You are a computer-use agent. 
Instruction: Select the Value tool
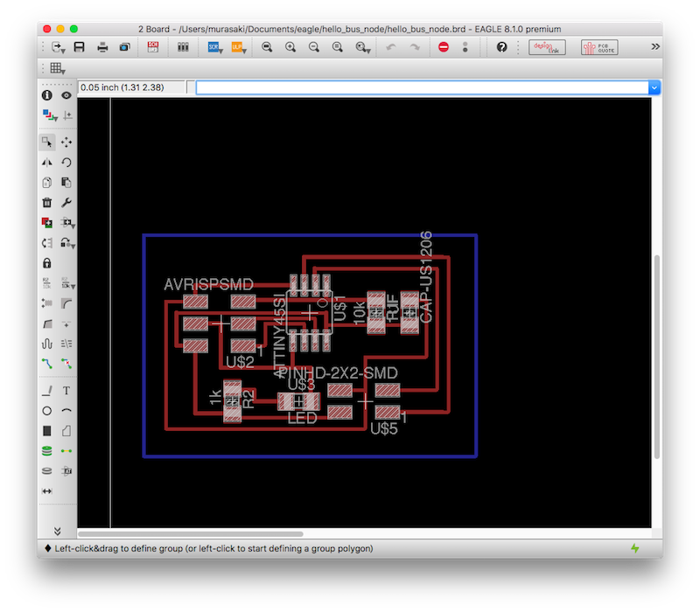(68, 283)
